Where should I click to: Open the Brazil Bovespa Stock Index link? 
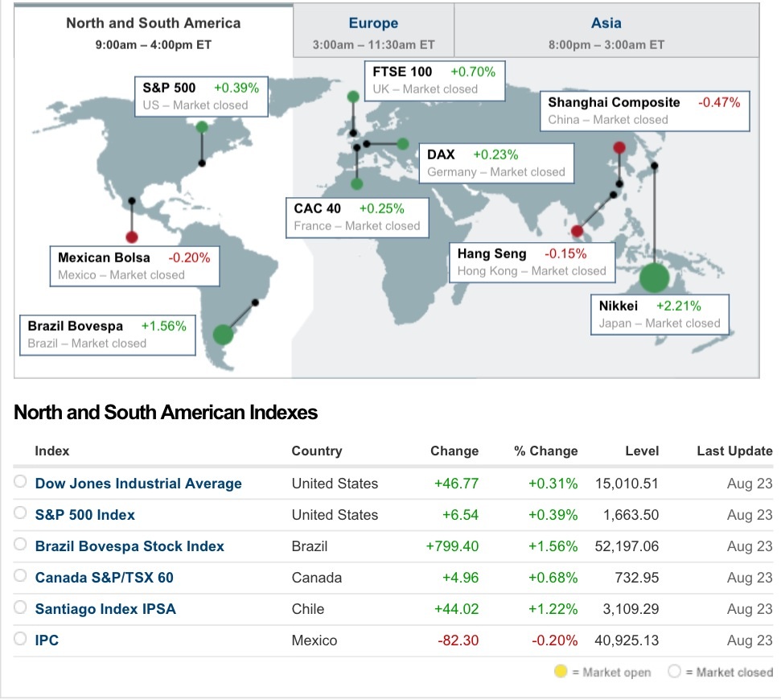(129, 546)
